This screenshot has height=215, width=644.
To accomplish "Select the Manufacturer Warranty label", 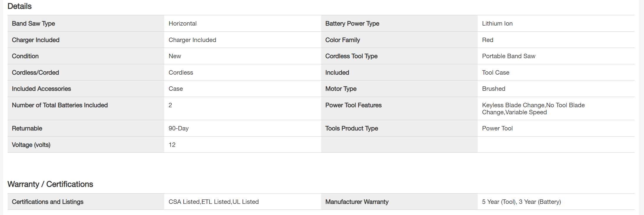I will point(357,202).
